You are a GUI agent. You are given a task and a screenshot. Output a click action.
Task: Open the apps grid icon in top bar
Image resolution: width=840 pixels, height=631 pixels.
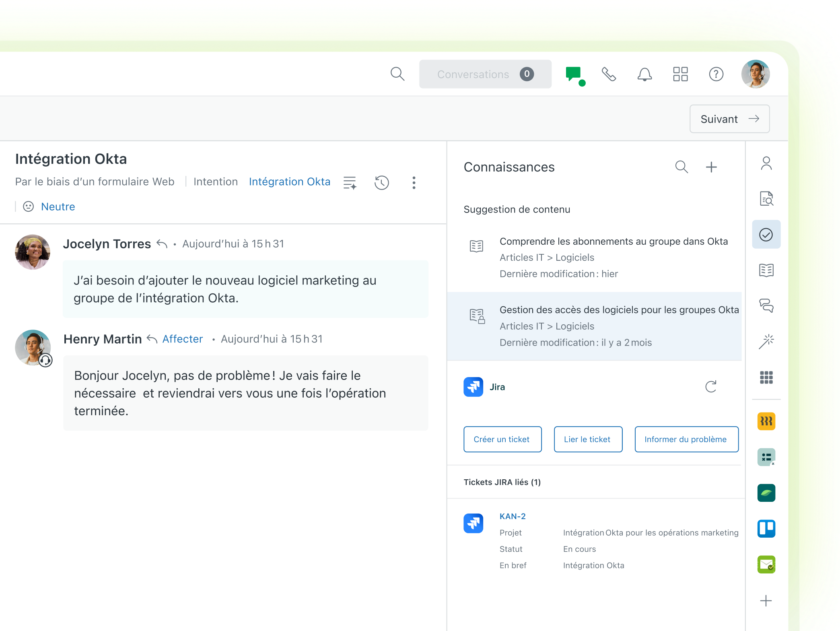(680, 74)
